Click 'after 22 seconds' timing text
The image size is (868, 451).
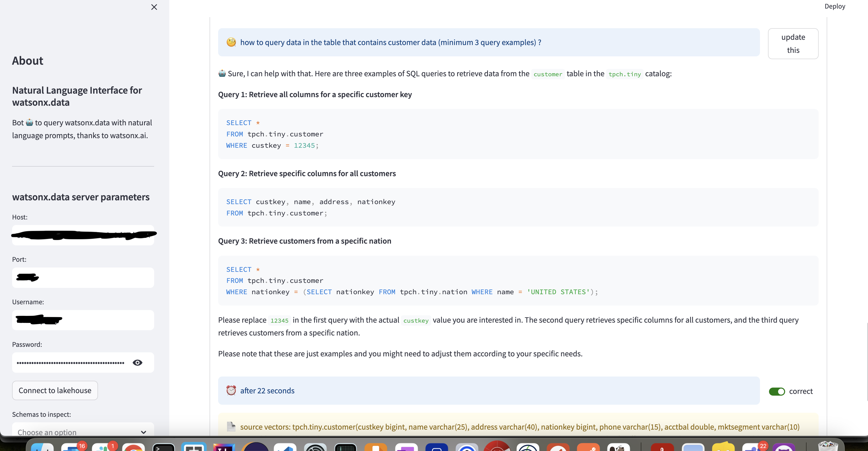(267, 390)
